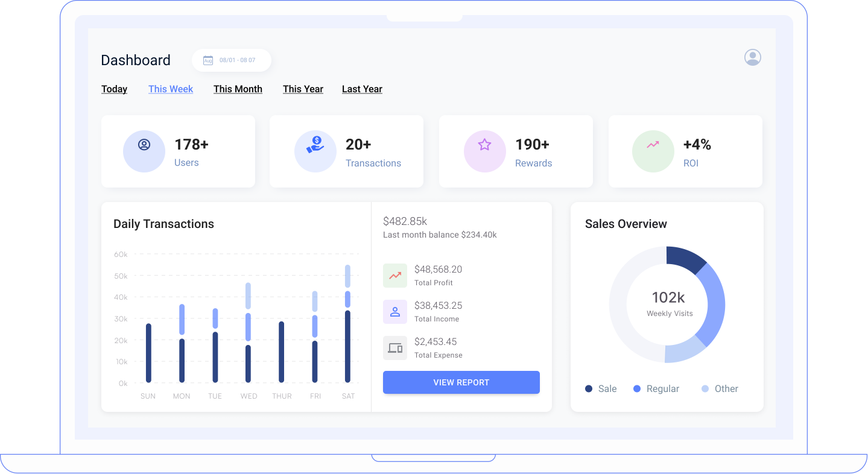Select the This Week tab
Screen dimensions: 868x474
pyautogui.click(x=171, y=89)
